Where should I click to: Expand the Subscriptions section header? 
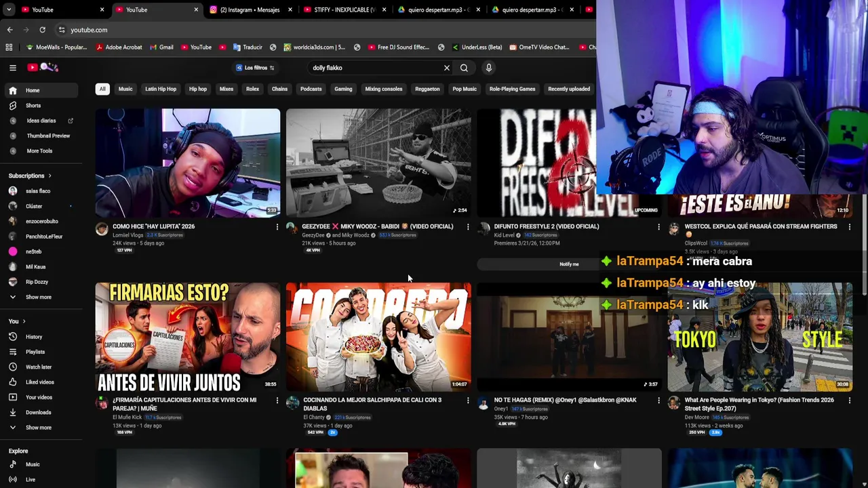[31, 176]
